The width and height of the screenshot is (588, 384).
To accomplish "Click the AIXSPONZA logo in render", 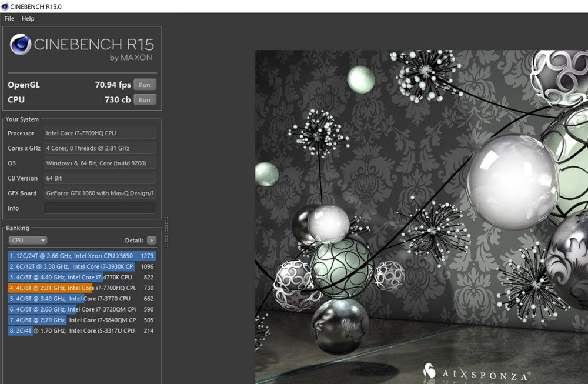I will pyautogui.click(x=477, y=372).
